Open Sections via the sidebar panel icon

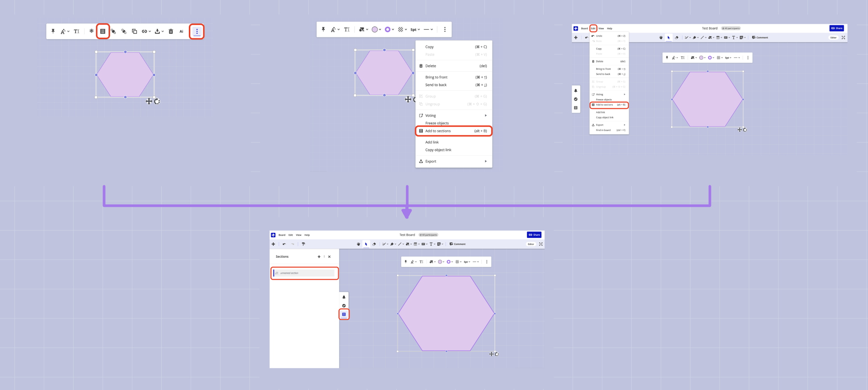tap(343, 314)
